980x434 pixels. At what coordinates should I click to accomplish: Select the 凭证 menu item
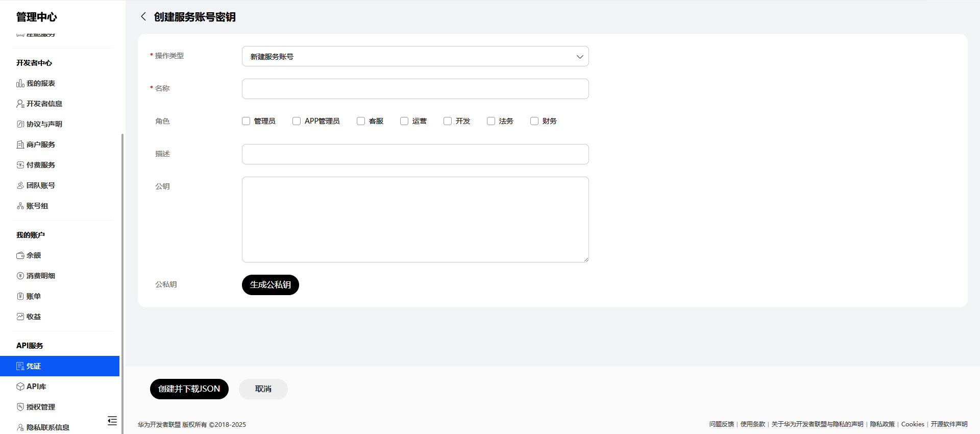[x=60, y=366]
